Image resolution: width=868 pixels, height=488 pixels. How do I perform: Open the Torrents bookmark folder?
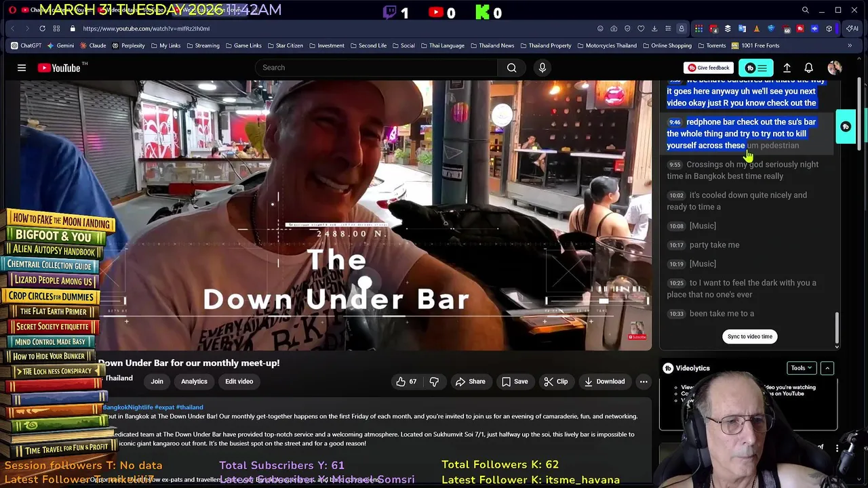[x=711, y=45]
